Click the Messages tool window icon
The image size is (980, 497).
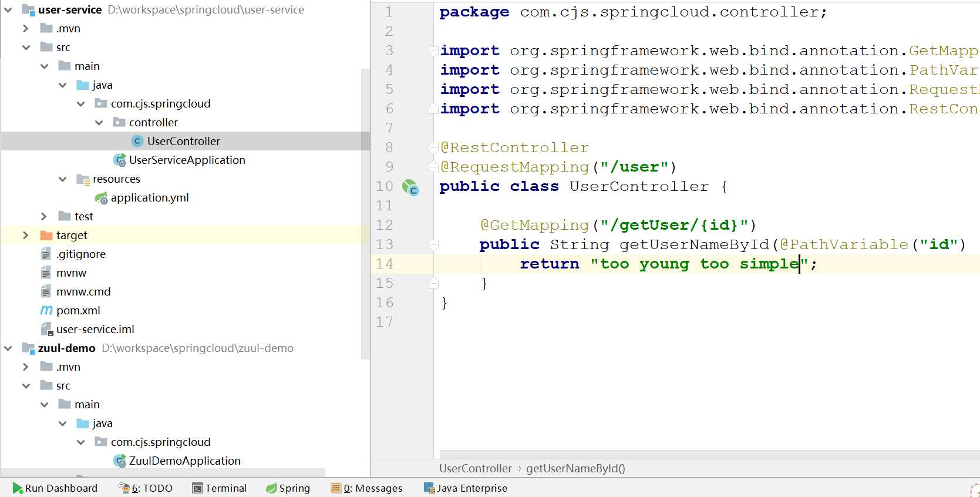(336, 488)
